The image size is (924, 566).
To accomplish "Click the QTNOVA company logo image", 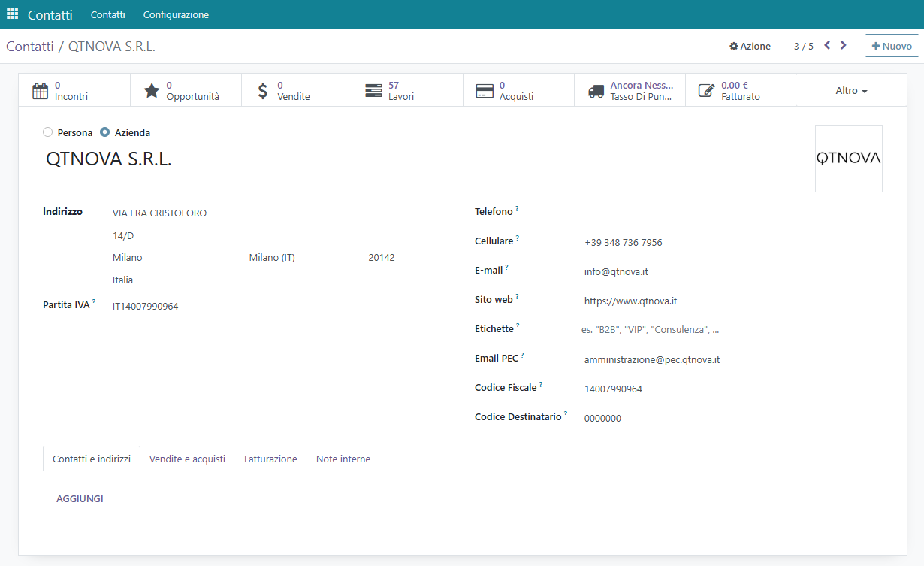I will [x=848, y=159].
